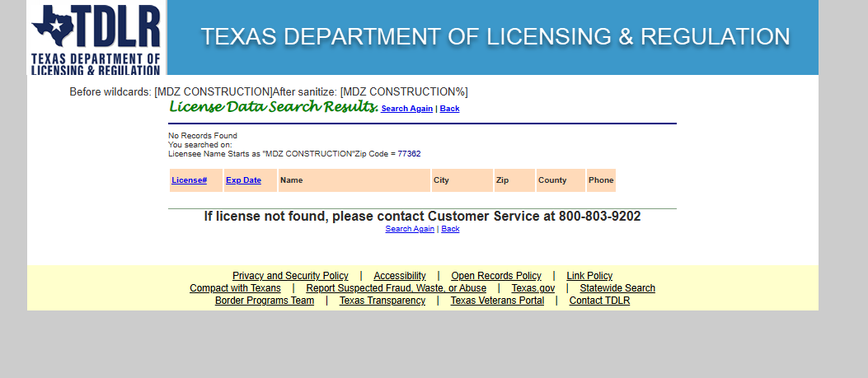Click Back link below customer service notice
868x378 pixels.
(x=450, y=229)
